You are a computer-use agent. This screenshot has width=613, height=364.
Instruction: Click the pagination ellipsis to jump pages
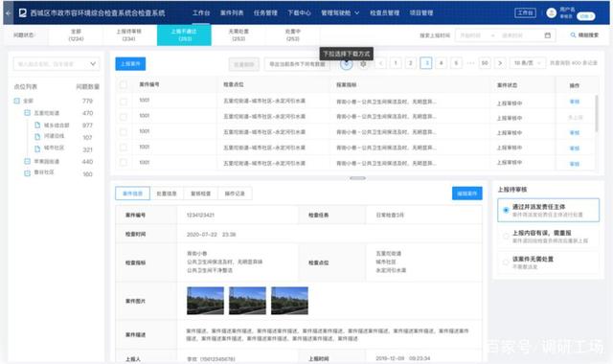(x=470, y=63)
